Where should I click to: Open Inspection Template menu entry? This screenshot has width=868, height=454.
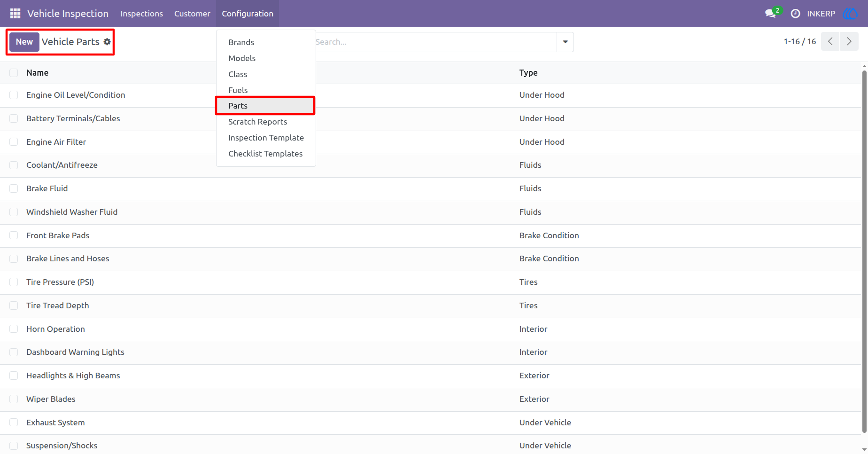click(266, 138)
